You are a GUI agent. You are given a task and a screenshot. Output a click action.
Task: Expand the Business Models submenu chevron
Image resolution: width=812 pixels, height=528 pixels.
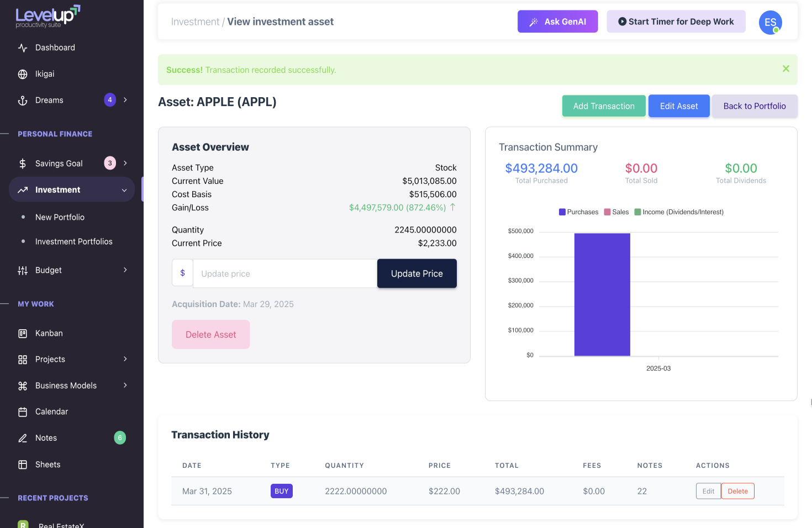(125, 386)
